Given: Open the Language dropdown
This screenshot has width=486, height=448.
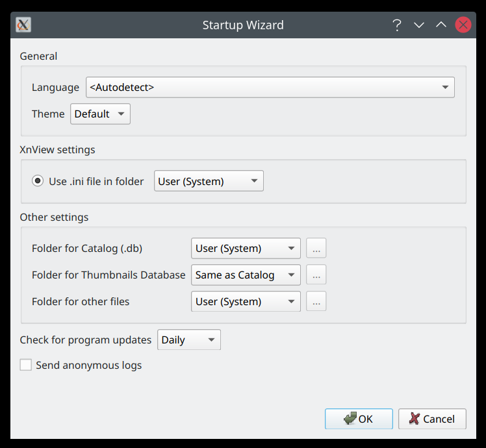Looking at the screenshot, I should click(270, 87).
